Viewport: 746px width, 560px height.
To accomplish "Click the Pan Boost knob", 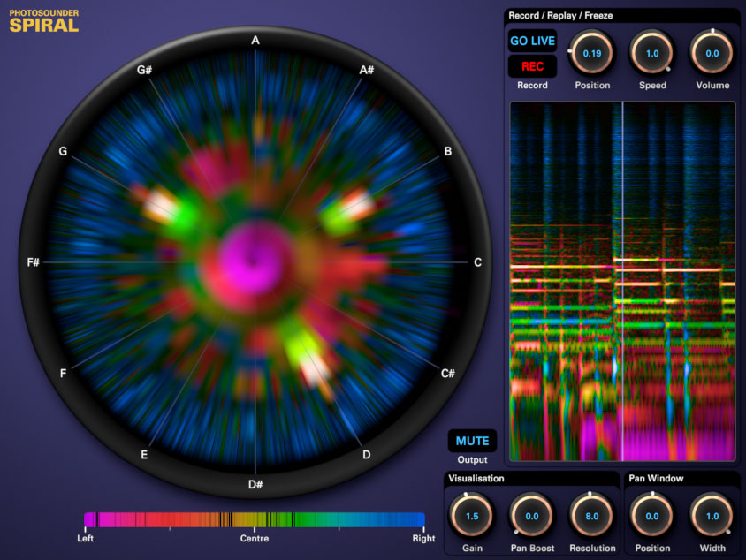I will tap(531, 516).
